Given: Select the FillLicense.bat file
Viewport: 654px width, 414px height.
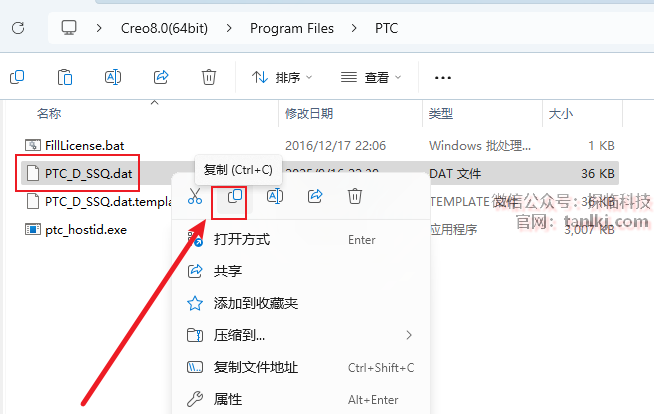Looking at the screenshot, I should (85, 146).
